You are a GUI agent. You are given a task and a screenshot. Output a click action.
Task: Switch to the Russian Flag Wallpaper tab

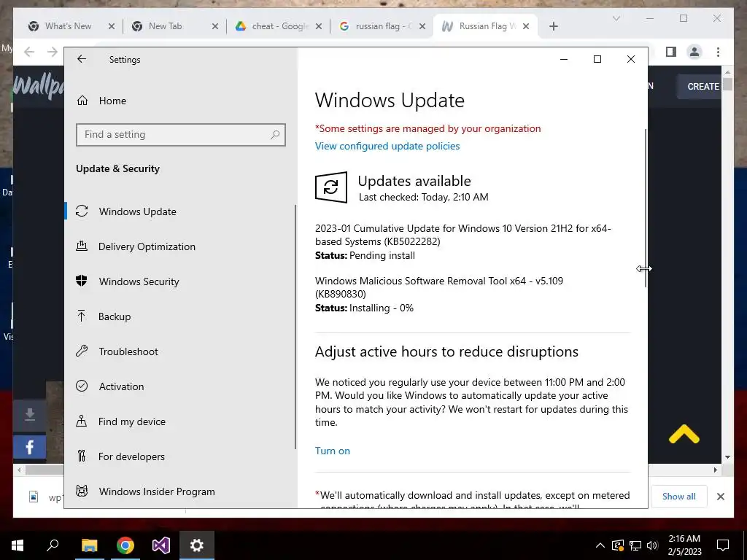coord(486,26)
